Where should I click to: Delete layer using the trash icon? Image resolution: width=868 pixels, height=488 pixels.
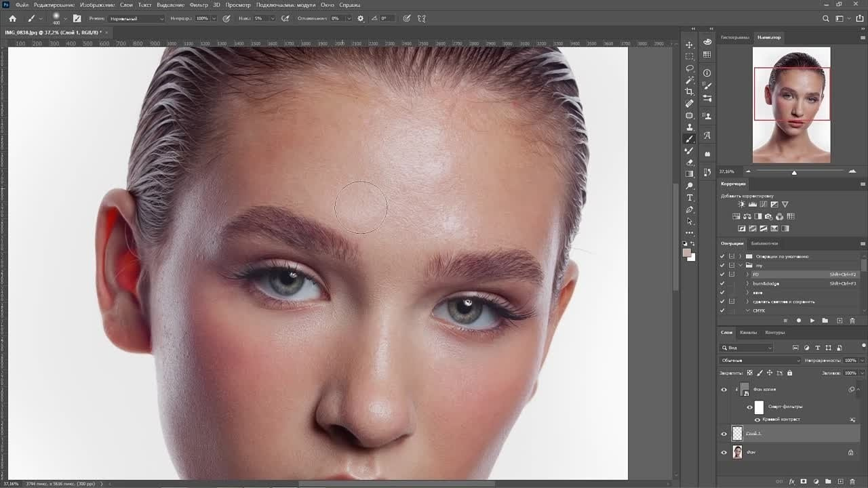(852, 482)
